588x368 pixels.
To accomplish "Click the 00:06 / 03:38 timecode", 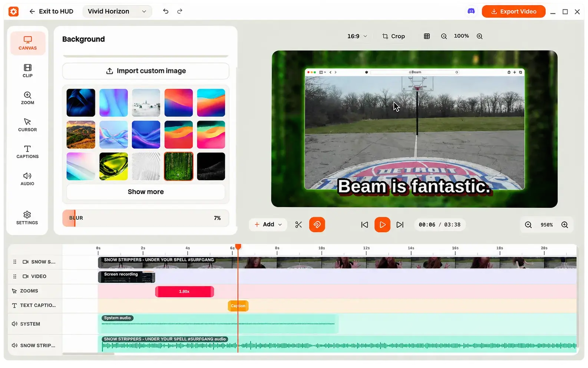I will (439, 225).
